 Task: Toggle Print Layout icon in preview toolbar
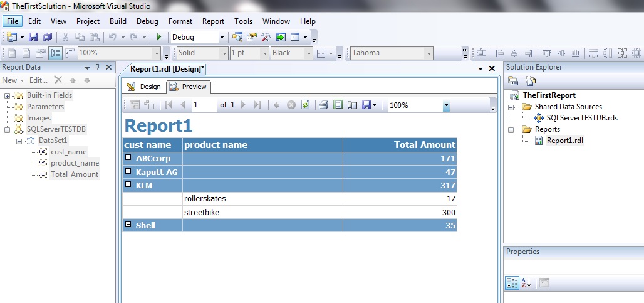click(338, 105)
